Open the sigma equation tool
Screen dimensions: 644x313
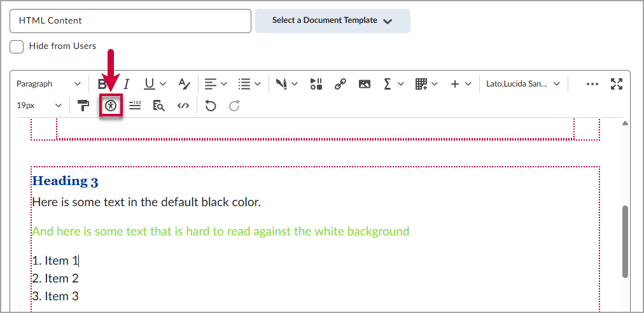click(x=387, y=84)
